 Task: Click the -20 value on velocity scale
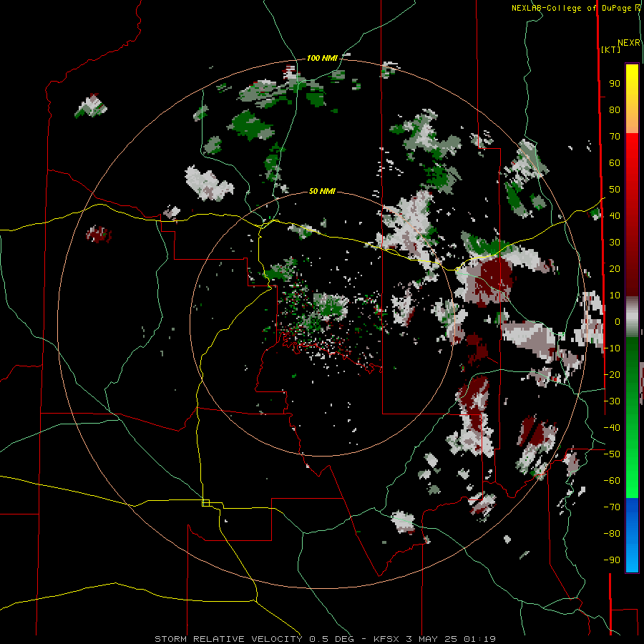coord(612,374)
